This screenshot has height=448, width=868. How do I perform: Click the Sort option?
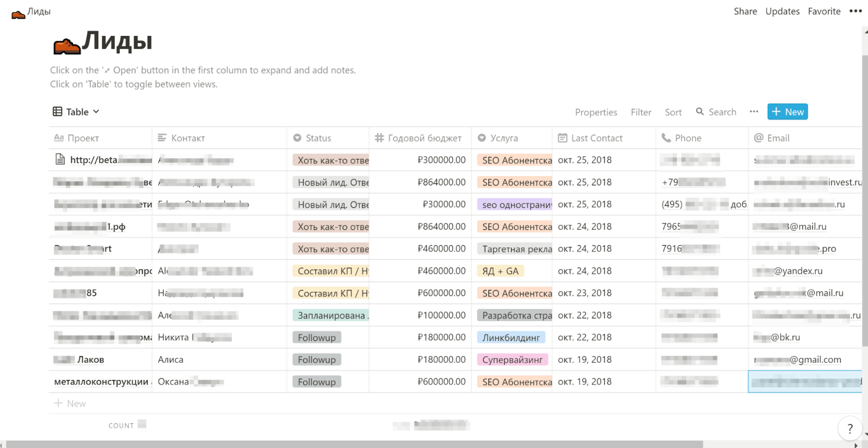click(673, 112)
